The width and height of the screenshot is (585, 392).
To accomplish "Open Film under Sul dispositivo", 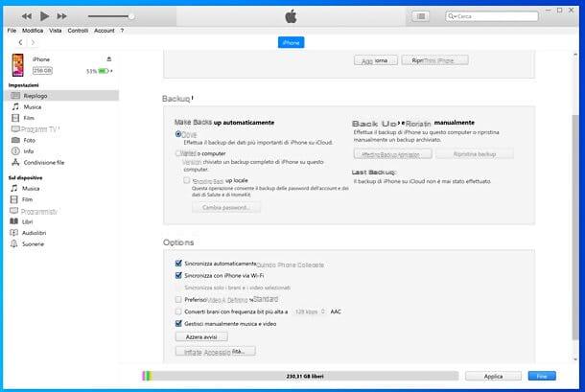I will (x=27, y=199).
